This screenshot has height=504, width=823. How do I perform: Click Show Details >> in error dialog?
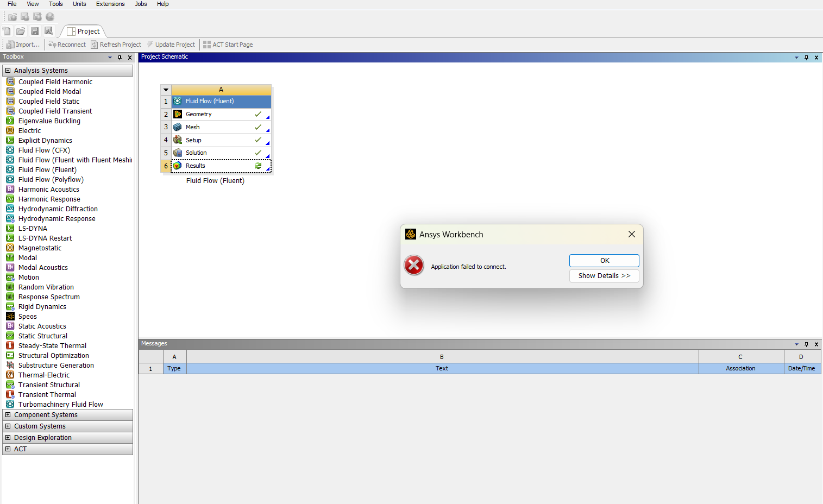click(604, 276)
